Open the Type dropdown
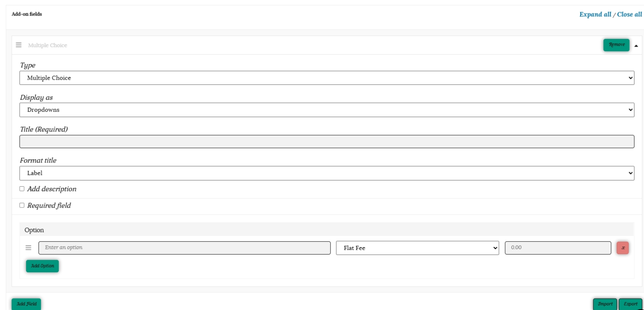Viewport: 644px width, 310px height. click(x=327, y=78)
